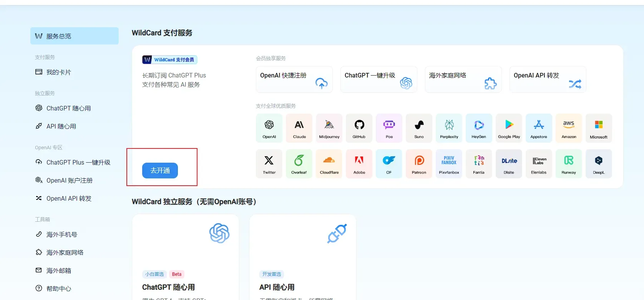The width and height of the screenshot is (644, 300).
Task: Open the Poe service icon
Action: 389,128
